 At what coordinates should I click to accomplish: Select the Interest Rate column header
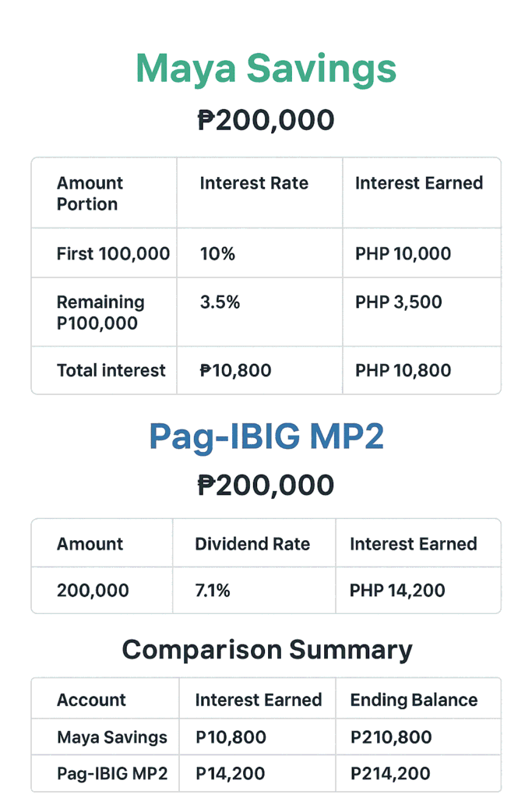tap(254, 183)
